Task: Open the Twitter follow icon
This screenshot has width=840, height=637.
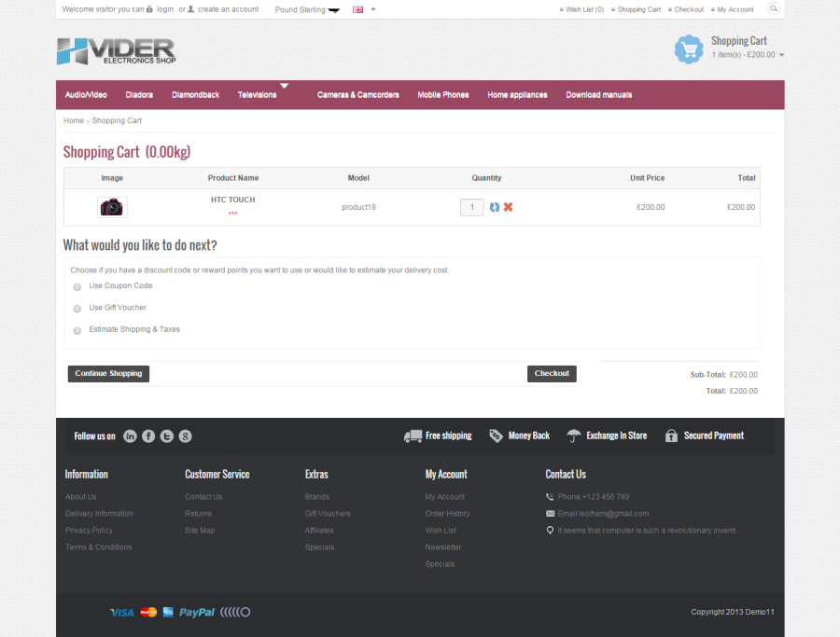Action: [x=167, y=436]
